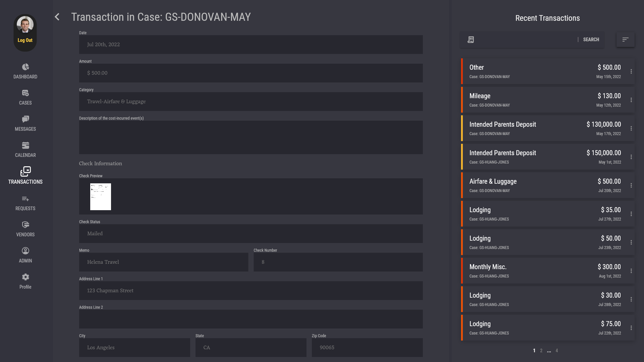Click the back arrow next to the transaction title
Image resolution: width=644 pixels, height=362 pixels.
click(57, 17)
